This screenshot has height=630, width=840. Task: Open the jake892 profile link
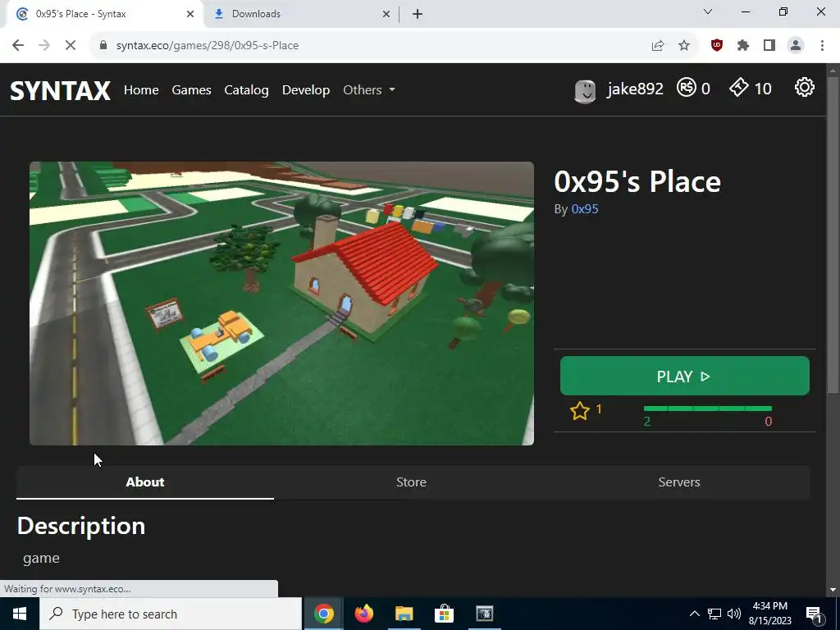635,89
